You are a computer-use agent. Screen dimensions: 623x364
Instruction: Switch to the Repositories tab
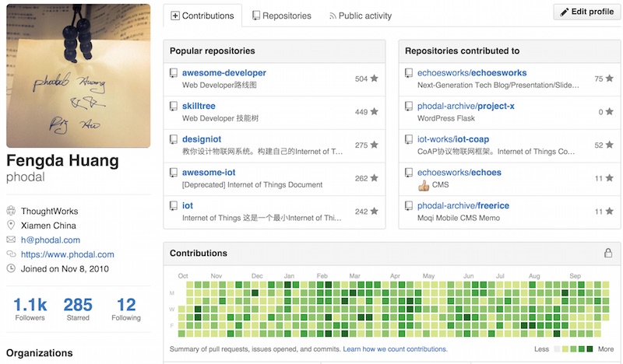pos(280,16)
